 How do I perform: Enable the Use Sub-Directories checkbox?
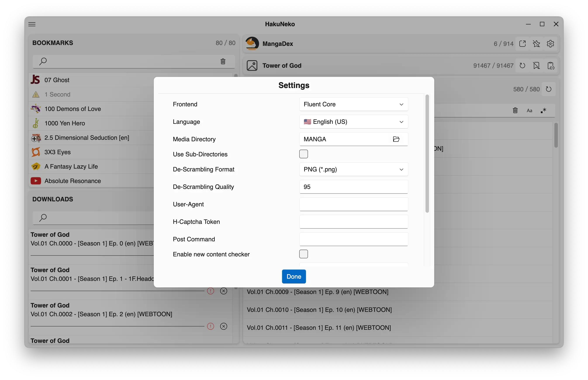303,154
